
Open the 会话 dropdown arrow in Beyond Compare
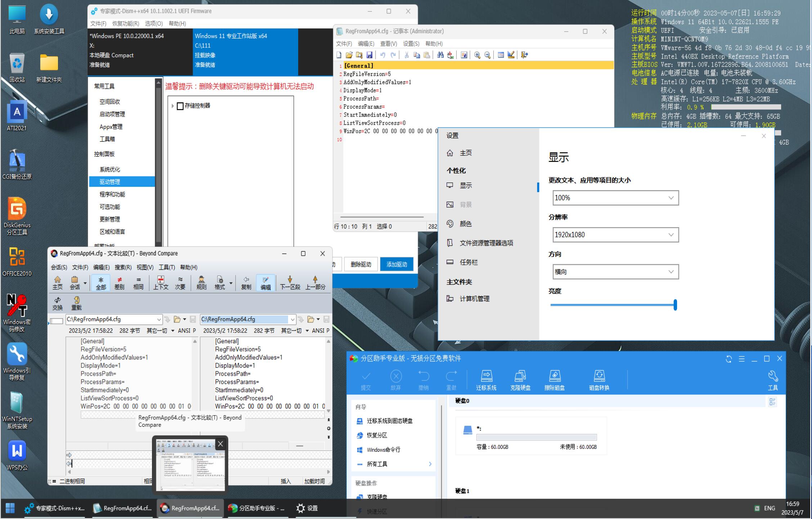[85, 283]
